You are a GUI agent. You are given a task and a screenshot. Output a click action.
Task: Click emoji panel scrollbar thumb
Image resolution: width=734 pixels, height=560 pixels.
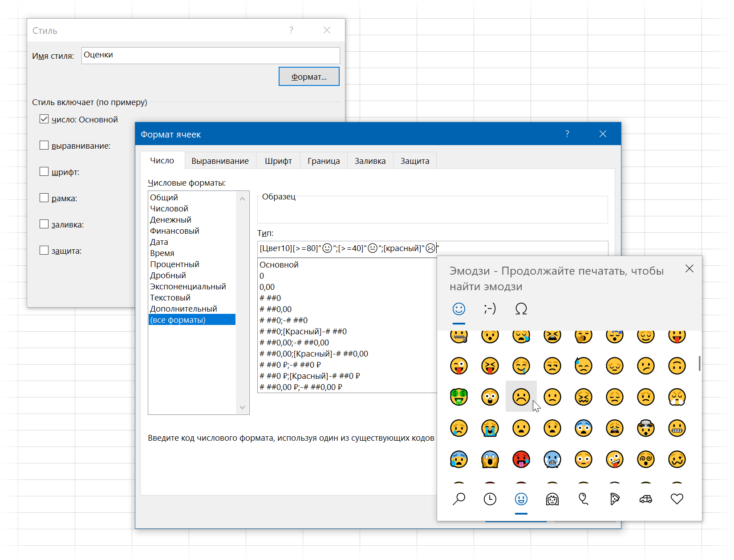699,363
